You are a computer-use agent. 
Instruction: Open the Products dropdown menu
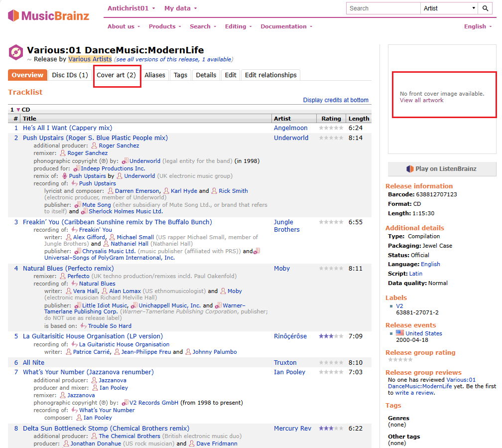pyautogui.click(x=165, y=26)
